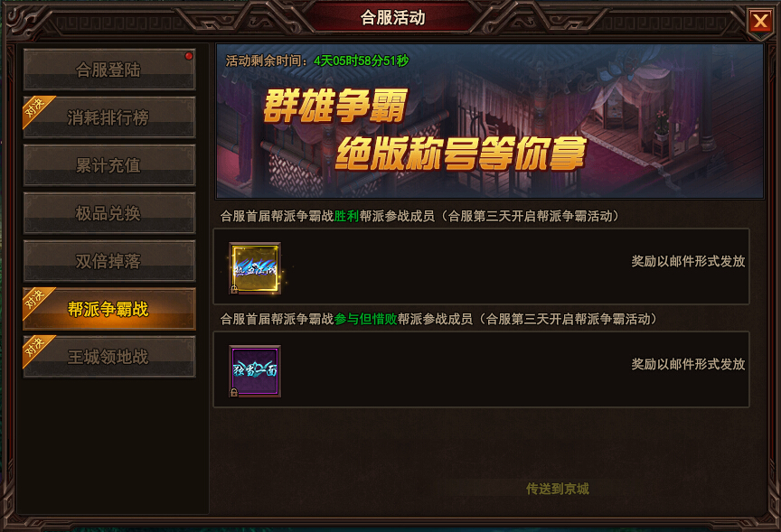Click the red notification dot on 合服登陆
Screen dimensions: 781x532
pyautogui.click(x=189, y=56)
